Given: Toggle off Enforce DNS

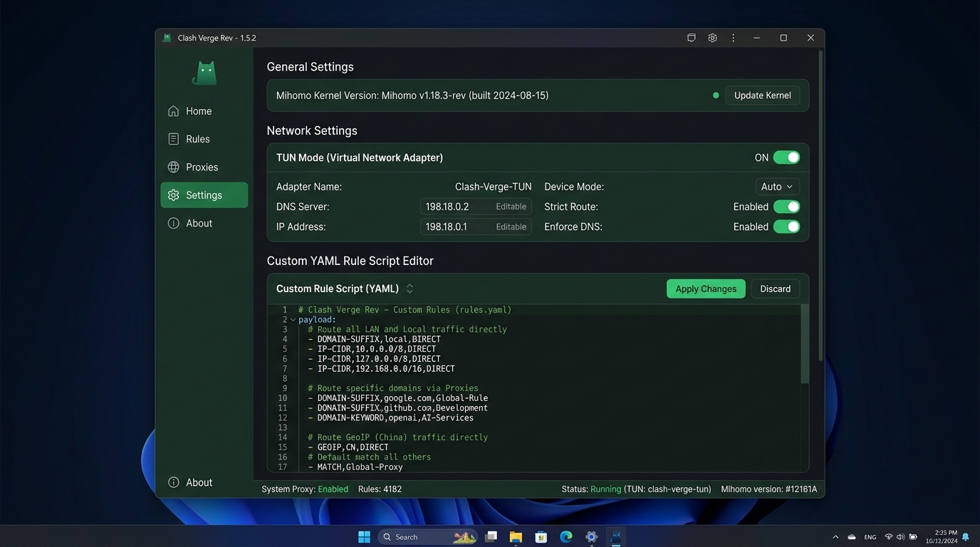Looking at the screenshot, I should [x=786, y=226].
